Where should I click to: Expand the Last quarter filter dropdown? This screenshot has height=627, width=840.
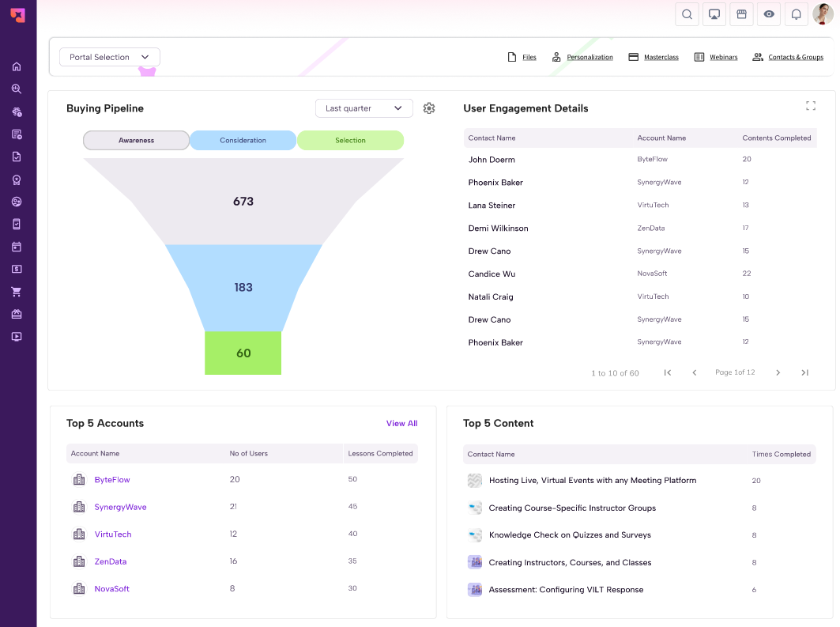pos(363,108)
